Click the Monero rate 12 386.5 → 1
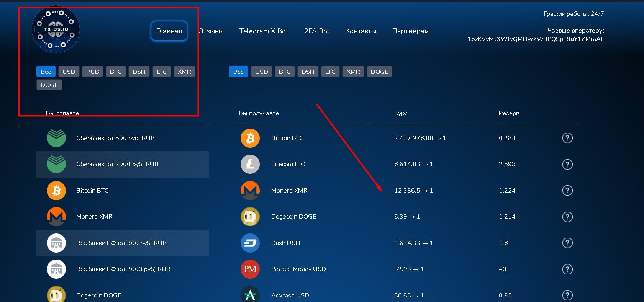This screenshot has width=644, height=302. coord(413,191)
